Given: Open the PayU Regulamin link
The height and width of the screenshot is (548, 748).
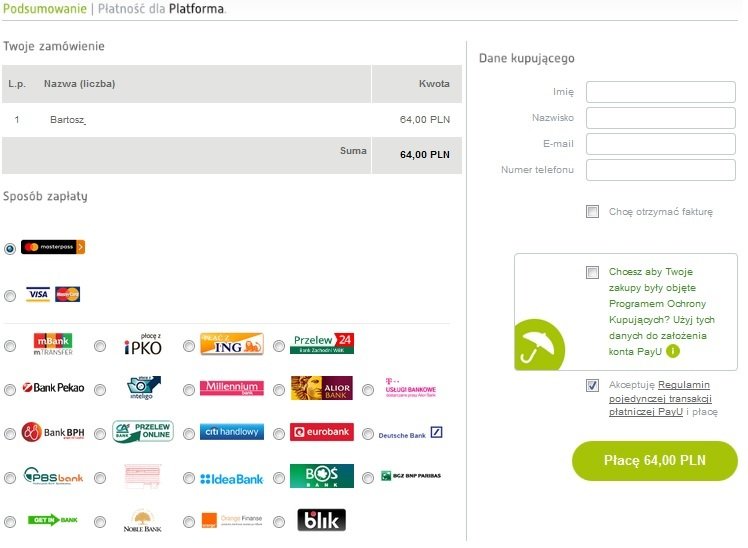Looking at the screenshot, I should tap(668, 384).
